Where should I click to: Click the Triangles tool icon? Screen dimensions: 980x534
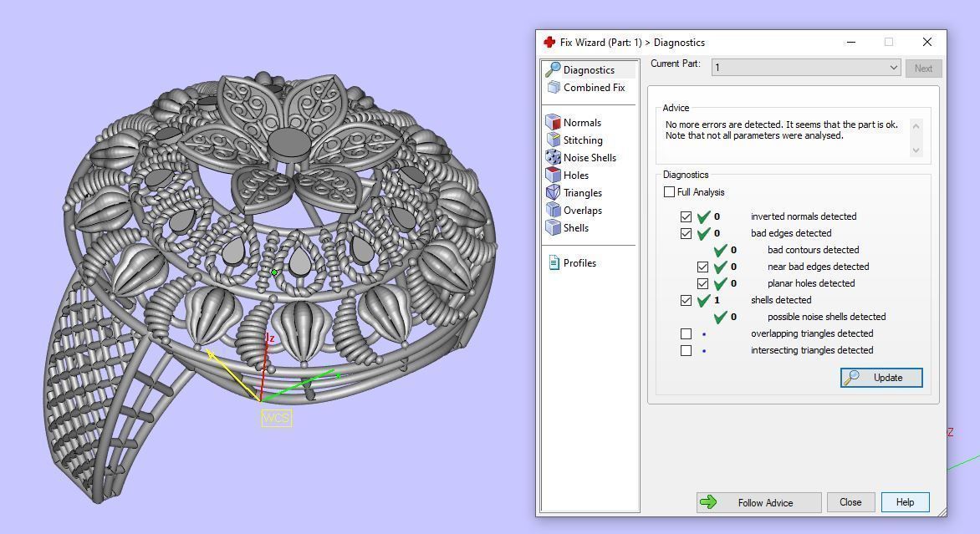click(x=553, y=193)
